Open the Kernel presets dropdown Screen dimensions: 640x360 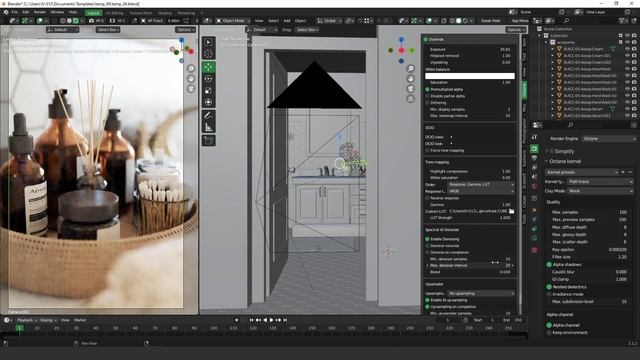click(x=582, y=172)
